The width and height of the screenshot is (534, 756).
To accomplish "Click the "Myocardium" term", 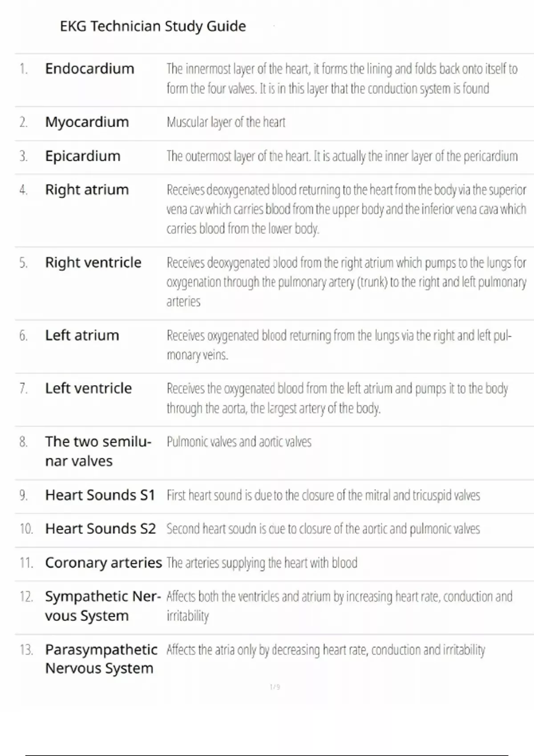I will pyautogui.click(x=87, y=122).
